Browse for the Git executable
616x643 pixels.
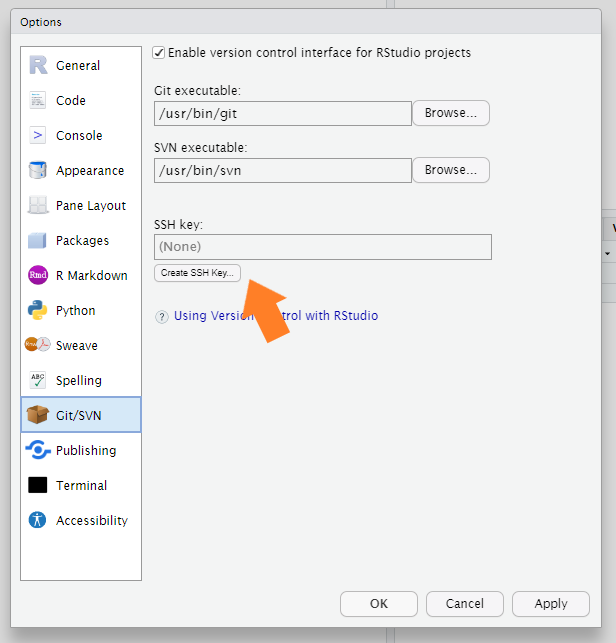tap(450, 113)
